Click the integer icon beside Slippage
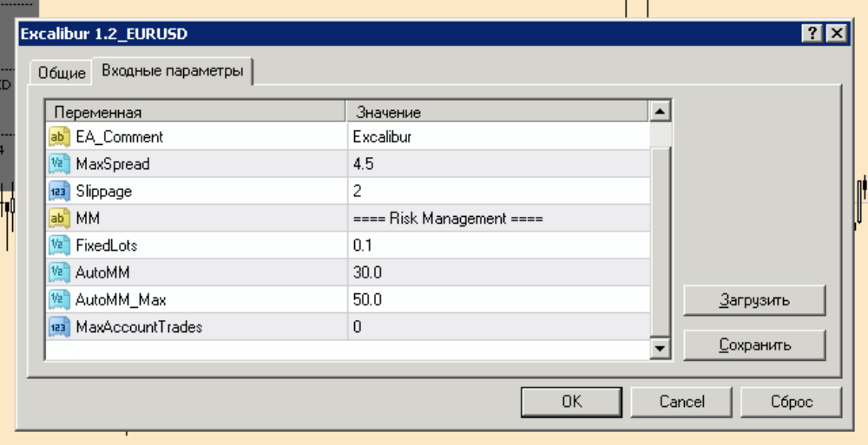 [59, 191]
